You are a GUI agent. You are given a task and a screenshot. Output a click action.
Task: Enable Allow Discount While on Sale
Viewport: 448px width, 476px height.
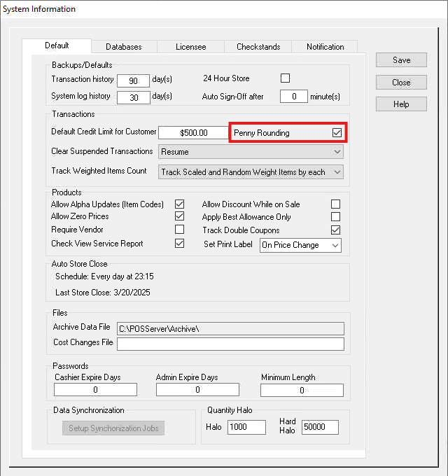(x=336, y=204)
